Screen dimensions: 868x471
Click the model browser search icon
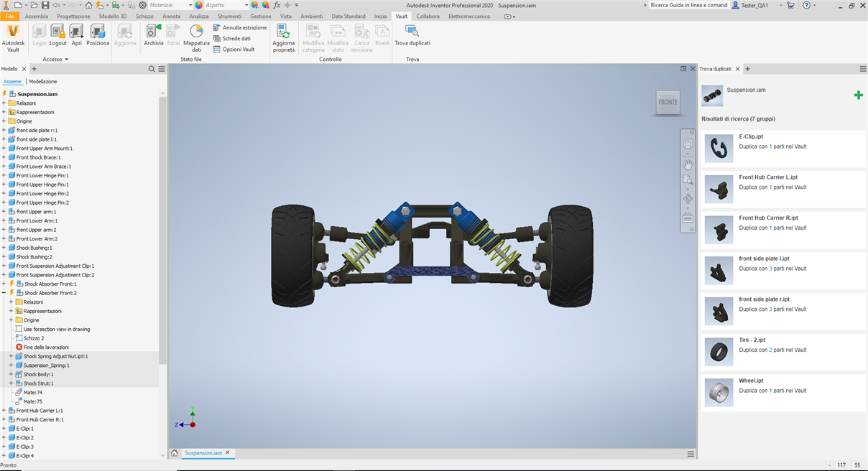coord(152,69)
